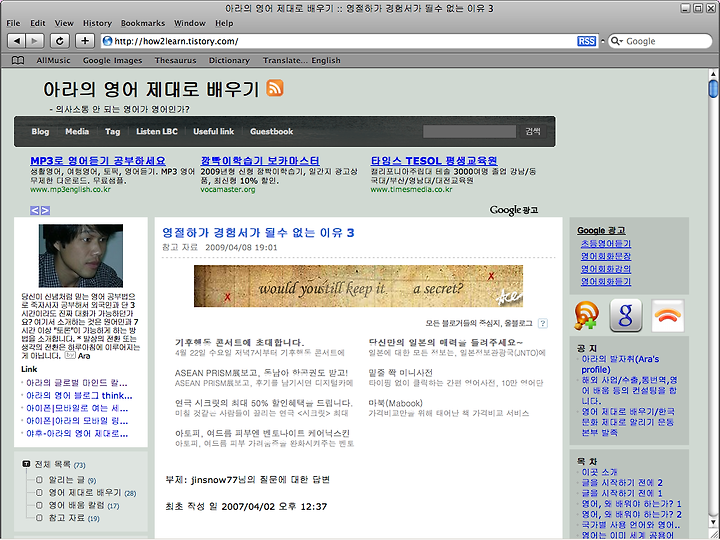Open the Useful link tab
Image resolution: width=720 pixels, height=540 pixels.
coord(214,131)
